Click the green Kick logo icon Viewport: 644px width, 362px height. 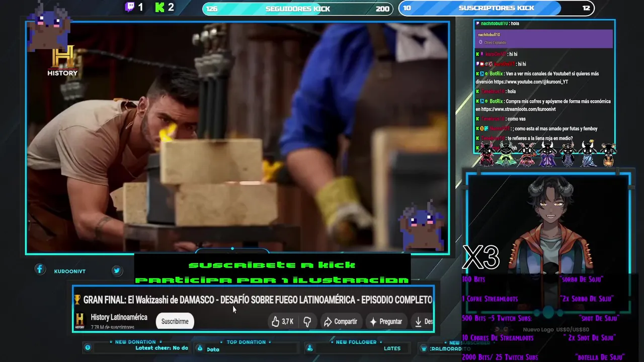point(160,7)
